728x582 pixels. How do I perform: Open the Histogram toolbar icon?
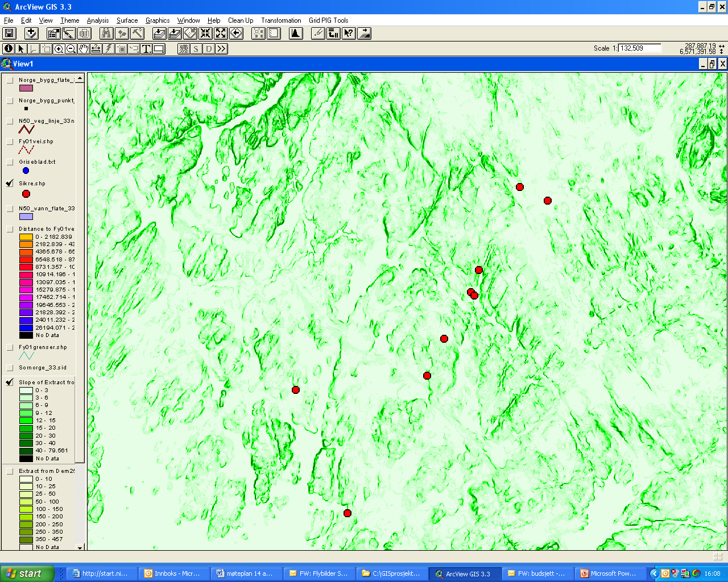[x=296, y=34]
